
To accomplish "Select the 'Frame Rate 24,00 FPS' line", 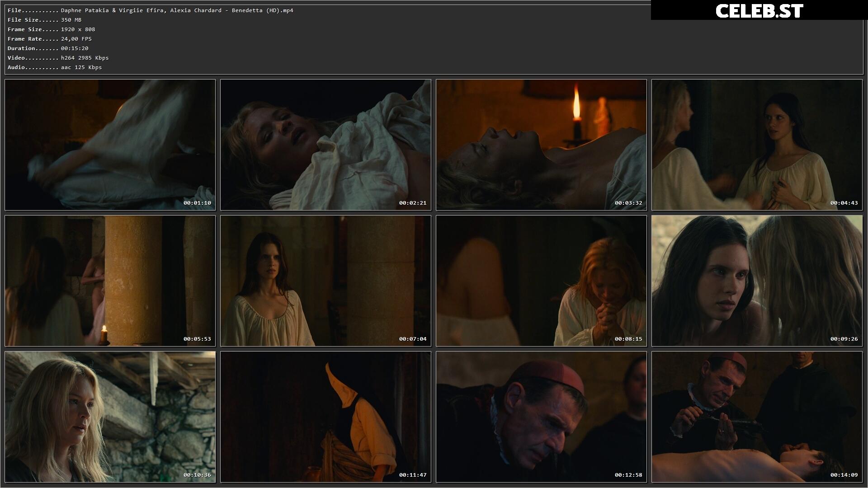I will tap(50, 39).
